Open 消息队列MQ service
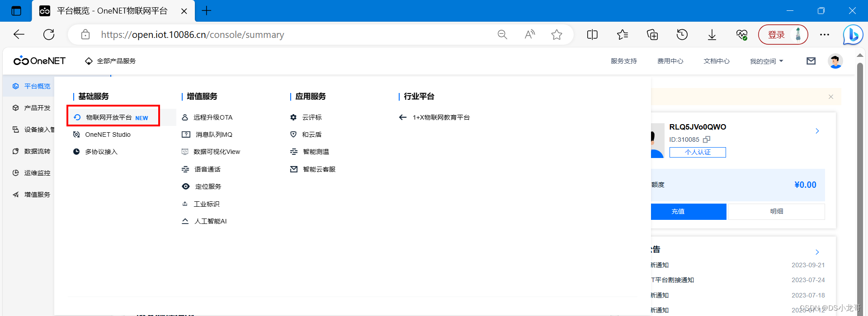The height and width of the screenshot is (316, 868). point(207,135)
